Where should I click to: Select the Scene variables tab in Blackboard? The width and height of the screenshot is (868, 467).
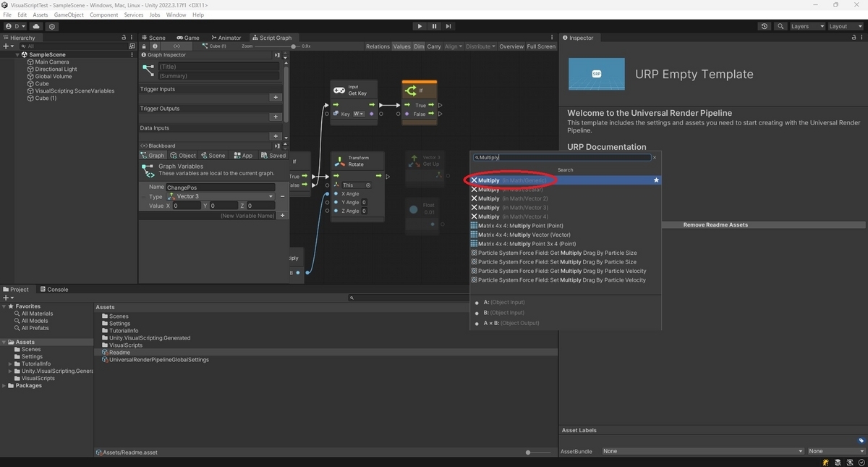click(x=213, y=155)
